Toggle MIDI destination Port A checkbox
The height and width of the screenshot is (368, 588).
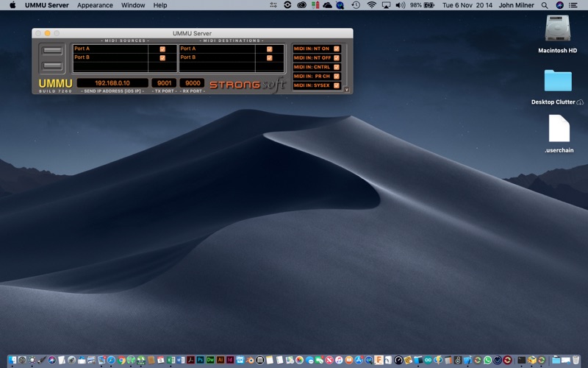[x=269, y=49]
